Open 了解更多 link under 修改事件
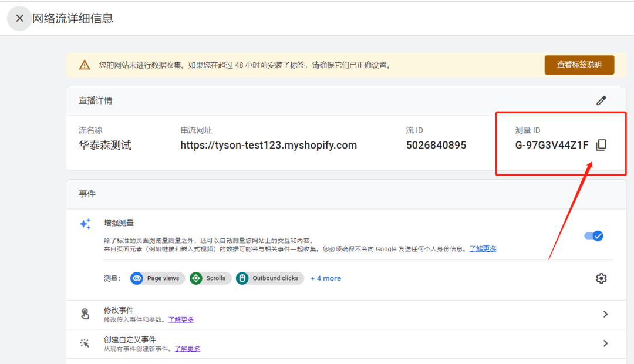The image size is (634, 364). coord(181,319)
